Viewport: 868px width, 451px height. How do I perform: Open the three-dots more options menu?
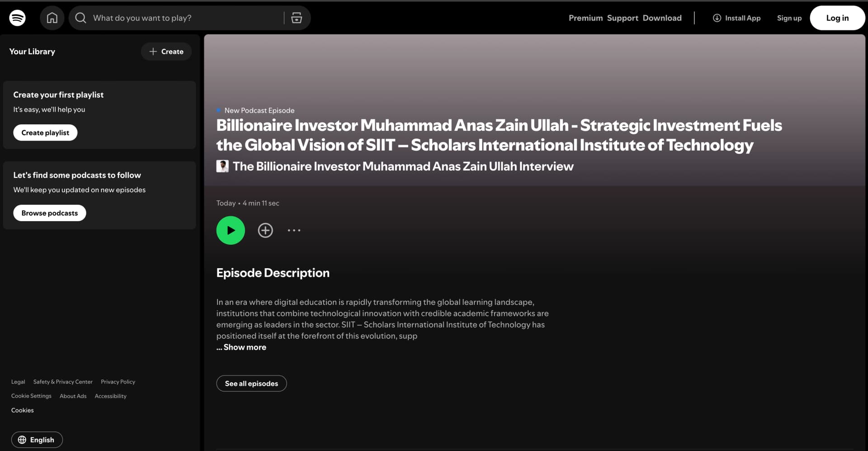pos(294,230)
